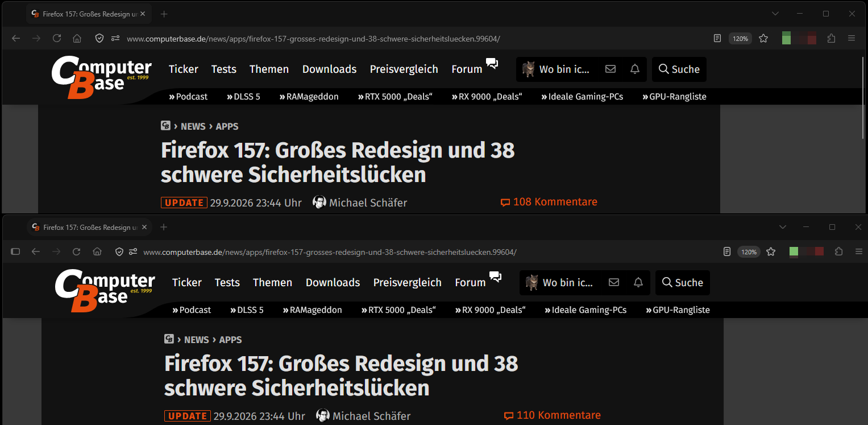Reset the 120% zoom badge in top window
Image resolution: width=868 pixels, height=425 pixels.
coord(740,39)
